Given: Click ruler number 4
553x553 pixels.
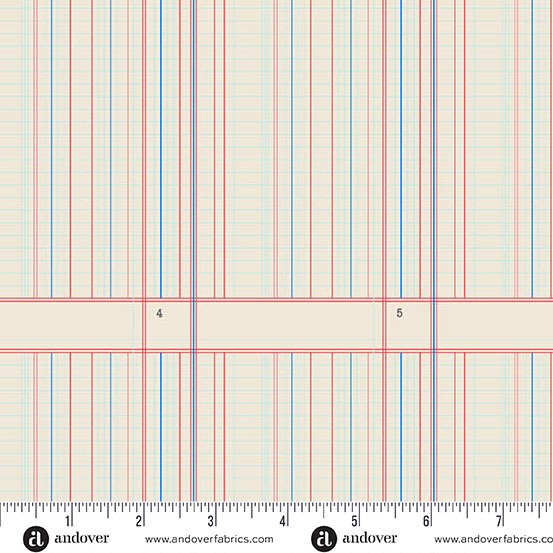Looking at the screenshot, I should point(282,521).
